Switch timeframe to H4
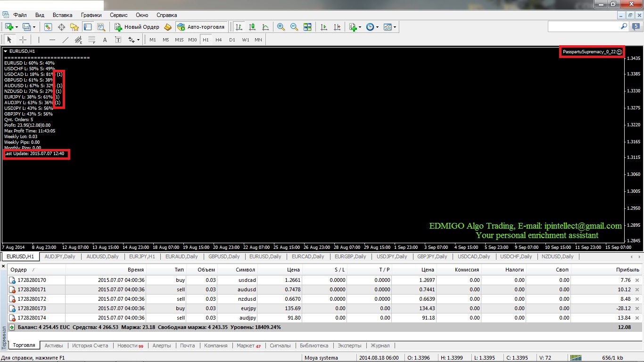The width and height of the screenshot is (644, 362). [219, 40]
